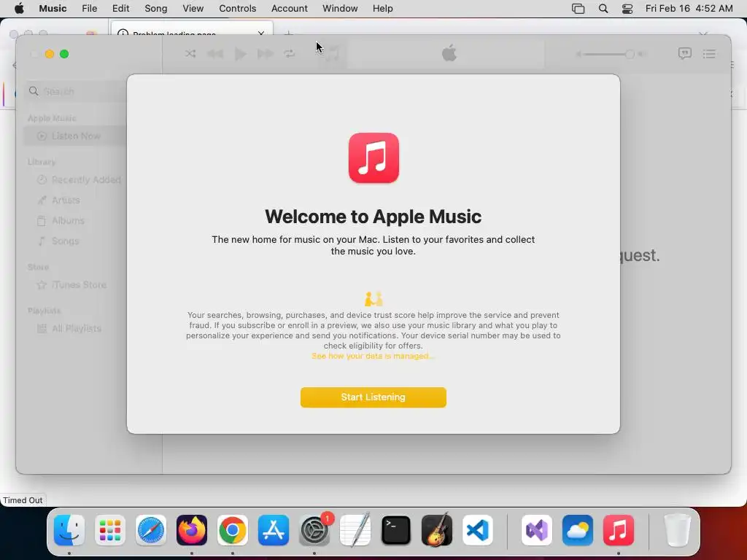Open the lyrics panel icon
747x560 pixels.
[x=684, y=54]
